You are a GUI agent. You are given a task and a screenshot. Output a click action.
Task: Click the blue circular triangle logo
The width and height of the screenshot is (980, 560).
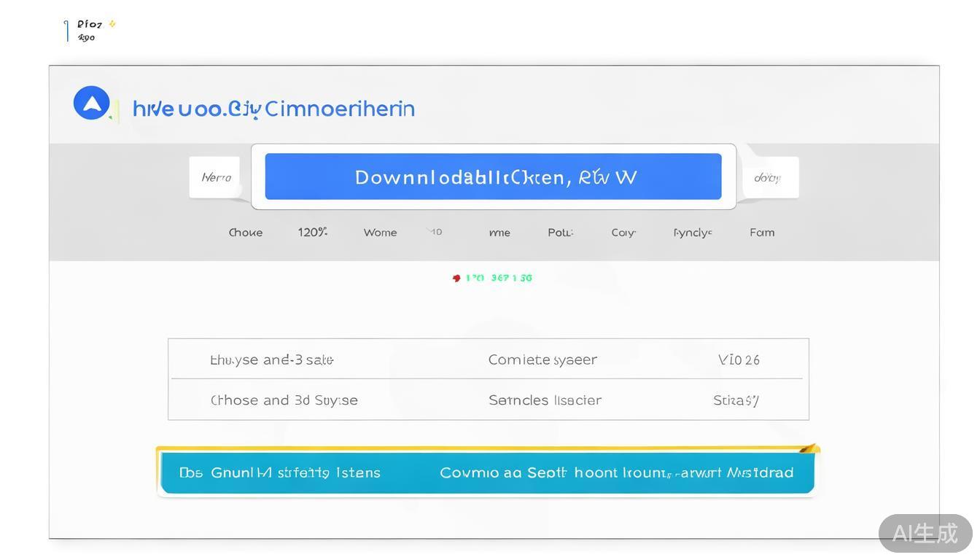tap(92, 103)
